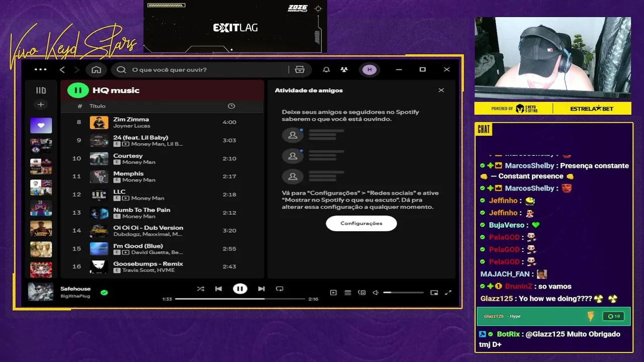Click the BujaVerso username in chat
Viewport: 644px width, 362px height.
click(x=507, y=225)
